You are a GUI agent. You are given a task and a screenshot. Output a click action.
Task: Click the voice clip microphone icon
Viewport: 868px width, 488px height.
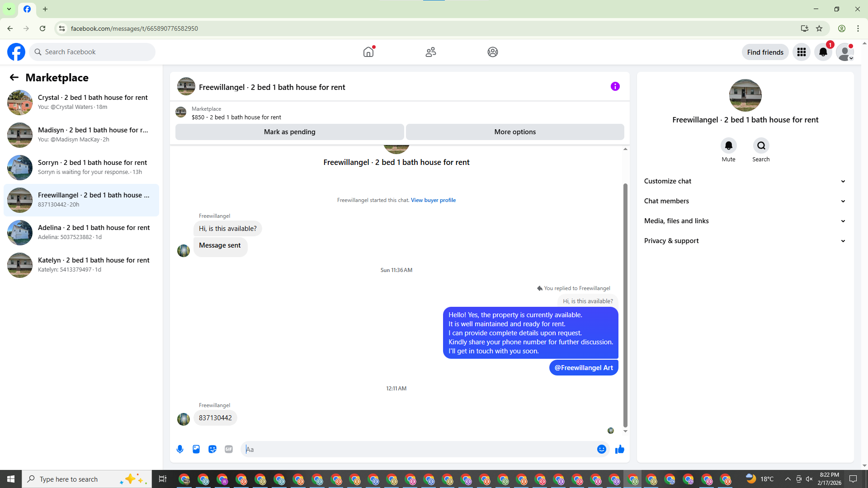[x=180, y=449]
